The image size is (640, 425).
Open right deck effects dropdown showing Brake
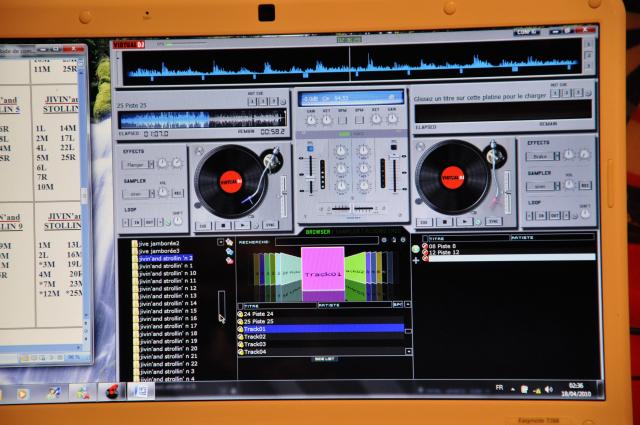click(x=542, y=156)
